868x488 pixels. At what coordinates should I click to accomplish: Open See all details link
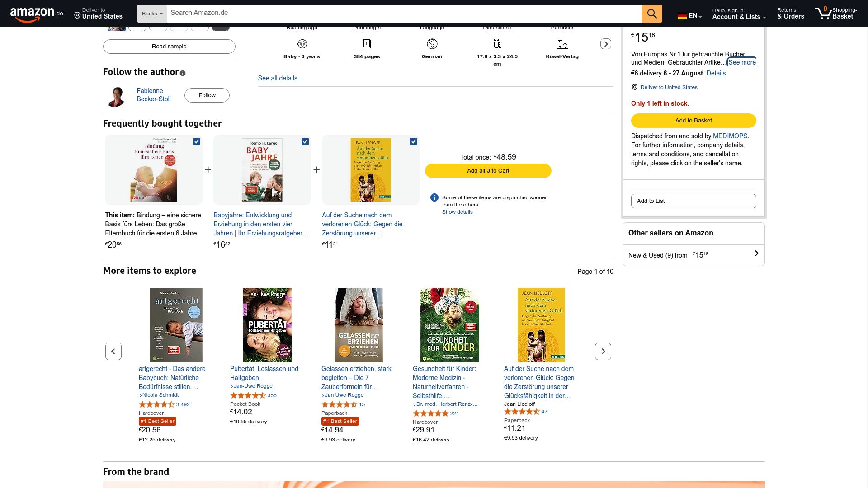point(278,78)
